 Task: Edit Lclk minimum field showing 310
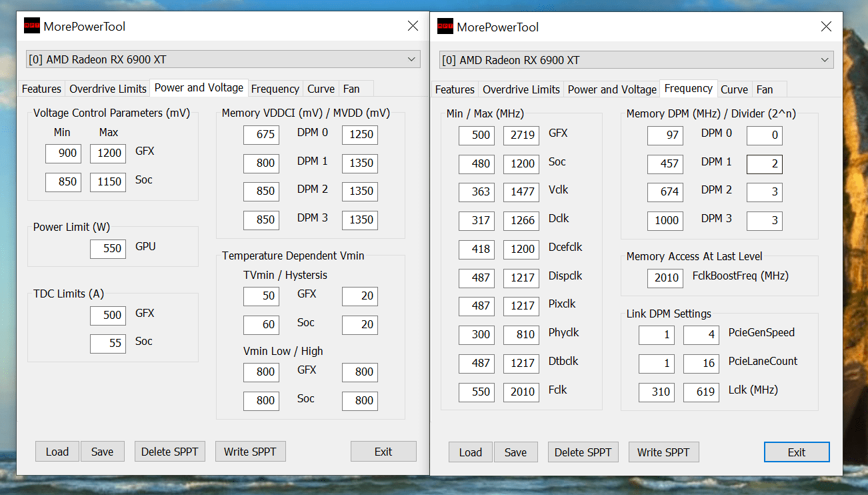pyautogui.click(x=657, y=392)
